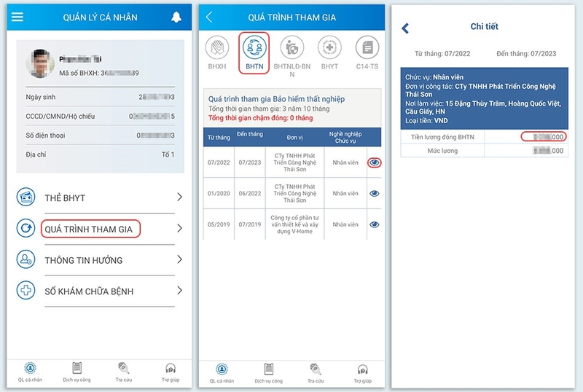Screen dimensions: 583x392
Task: Click Từ tháng: 07/2022 text
Action: point(442,54)
